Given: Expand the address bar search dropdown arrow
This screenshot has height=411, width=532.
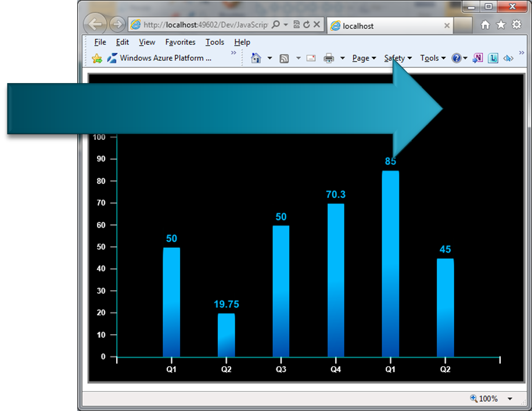Looking at the screenshot, I should (286, 24).
